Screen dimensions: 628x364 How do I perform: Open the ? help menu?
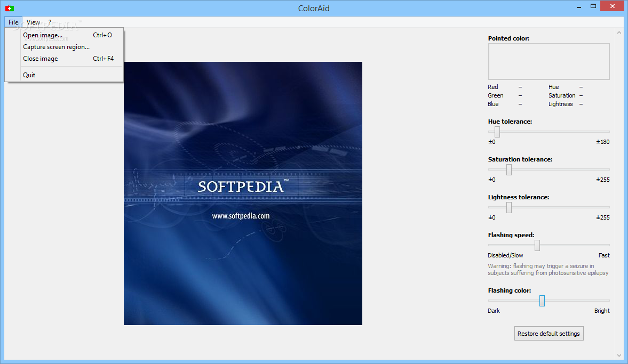(x=50, y=22)
